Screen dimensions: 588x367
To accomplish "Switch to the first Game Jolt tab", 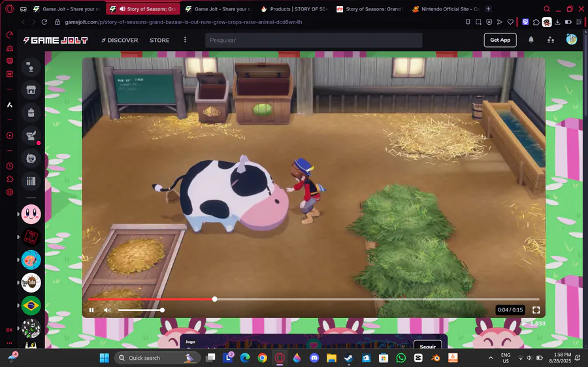I will pos(67,9).
